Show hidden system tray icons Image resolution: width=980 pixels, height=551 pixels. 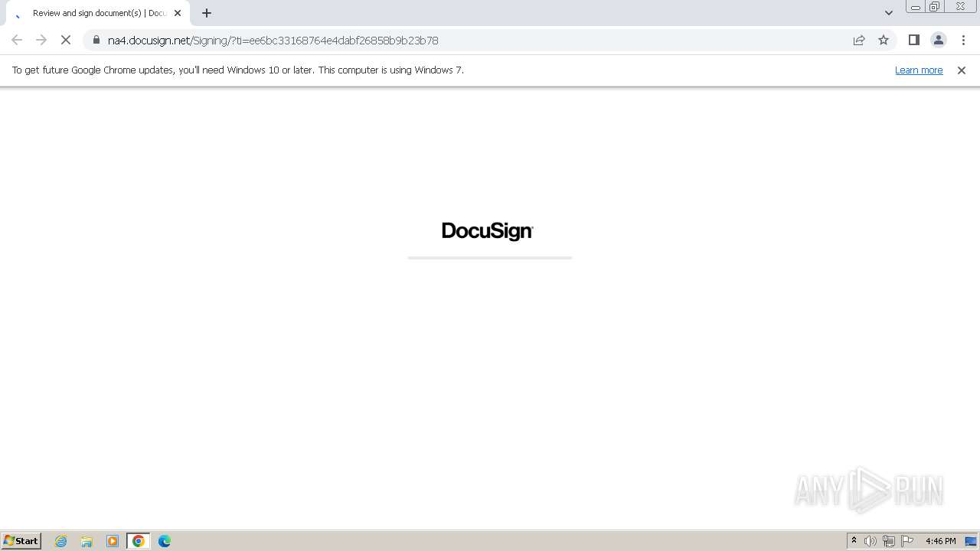[854, 541]
